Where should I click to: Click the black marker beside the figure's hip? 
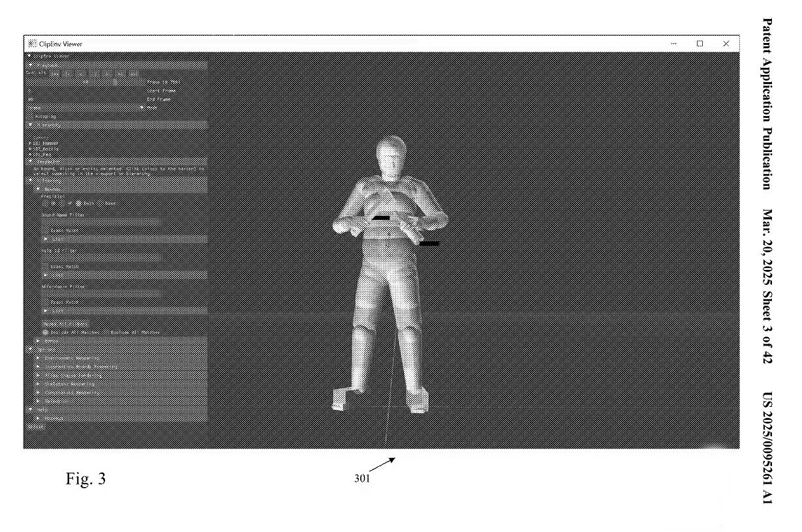[429, 243]
